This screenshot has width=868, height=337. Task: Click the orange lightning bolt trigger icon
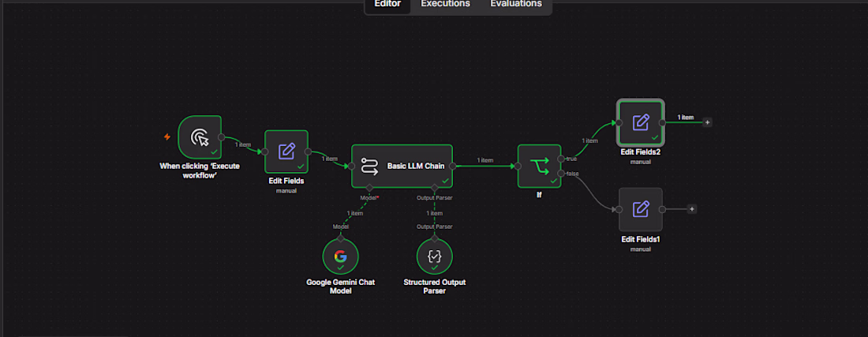click(167, 137)
